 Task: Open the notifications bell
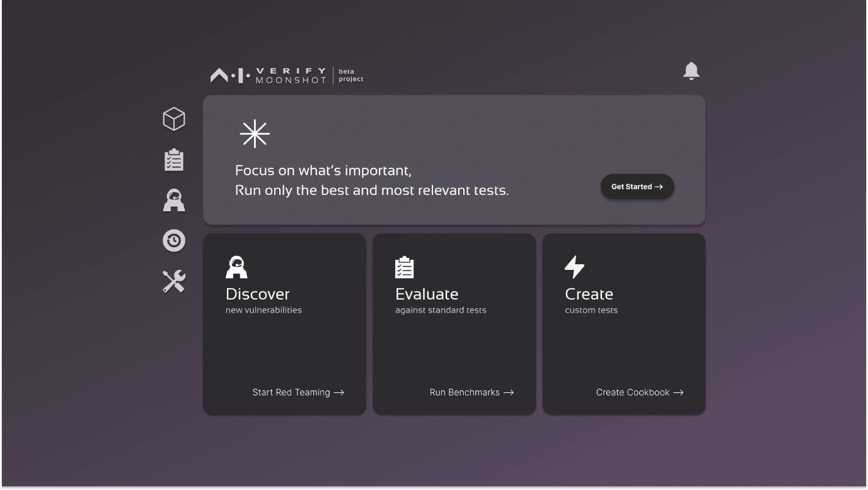692,71
